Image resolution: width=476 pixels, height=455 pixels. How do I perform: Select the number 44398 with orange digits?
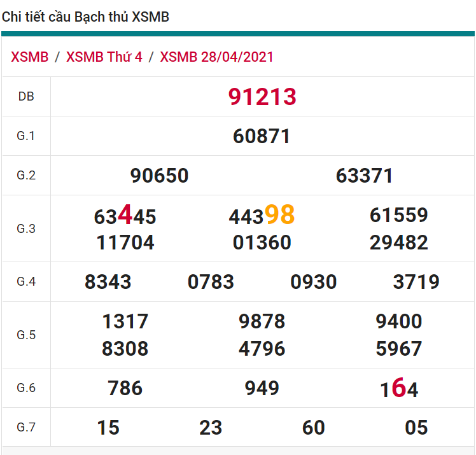pyautogui.click(x=262, y=216)
